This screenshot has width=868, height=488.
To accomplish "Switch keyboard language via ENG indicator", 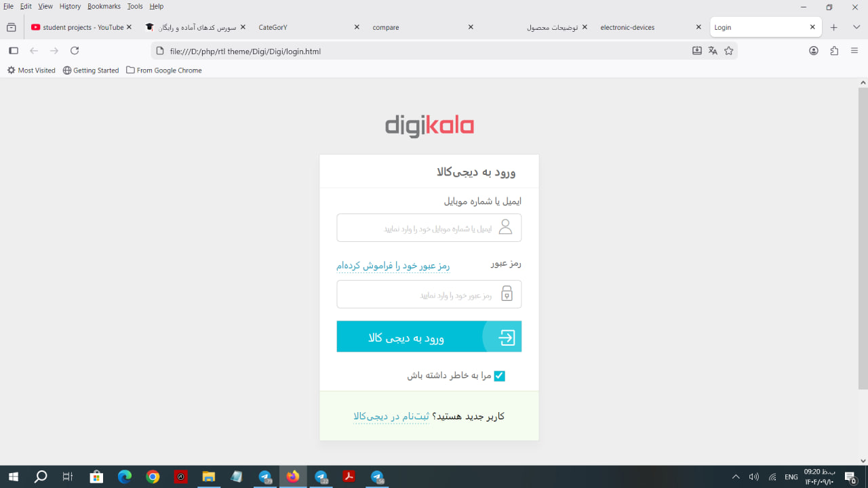I will pyautogui.click(x=791, y=476).
